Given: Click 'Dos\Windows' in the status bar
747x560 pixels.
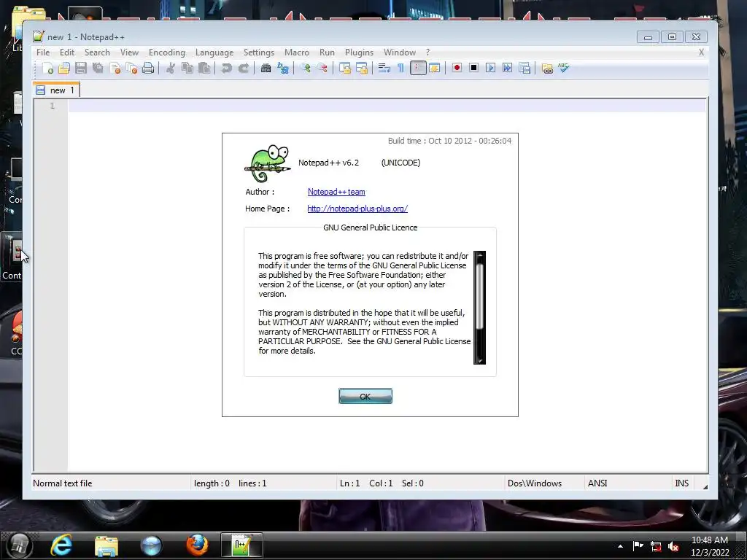Looking at the screenshot, I should tap(535, 483).
